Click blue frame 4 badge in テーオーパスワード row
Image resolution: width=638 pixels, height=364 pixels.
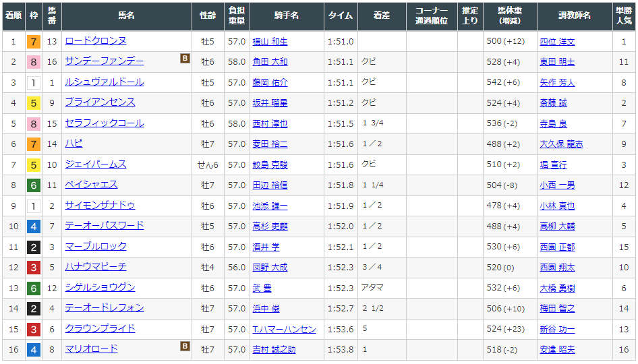click(34, 226)
